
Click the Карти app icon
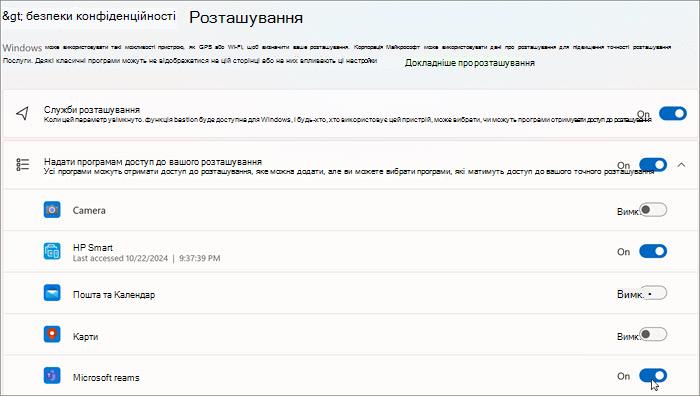[x=52, y=335]
